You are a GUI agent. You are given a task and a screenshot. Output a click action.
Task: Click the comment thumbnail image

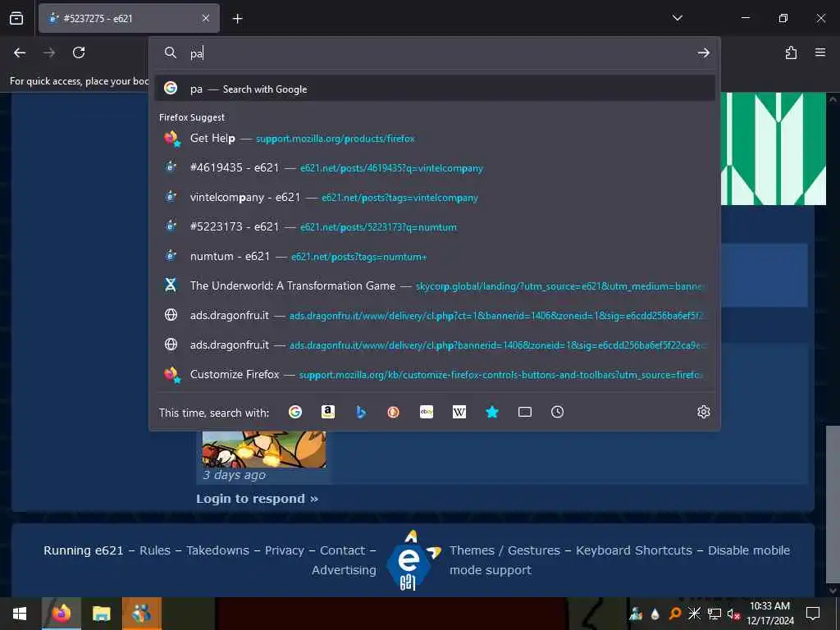tap(263, 449)
